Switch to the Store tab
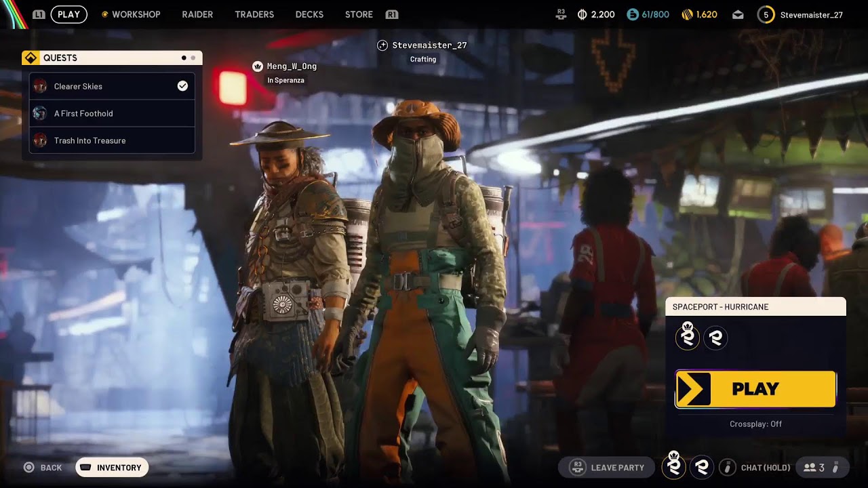Viewport: 868px width, 488px height. (x=359, y=14)
